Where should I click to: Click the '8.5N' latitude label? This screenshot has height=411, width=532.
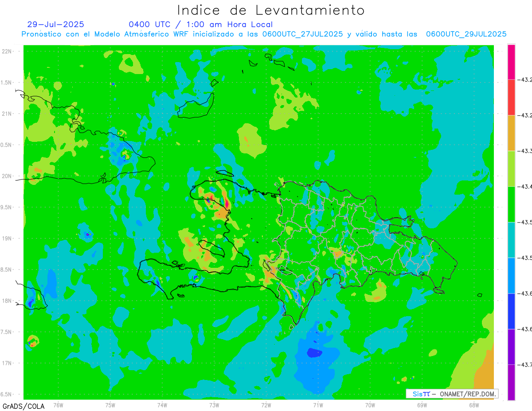click(6, 270)
